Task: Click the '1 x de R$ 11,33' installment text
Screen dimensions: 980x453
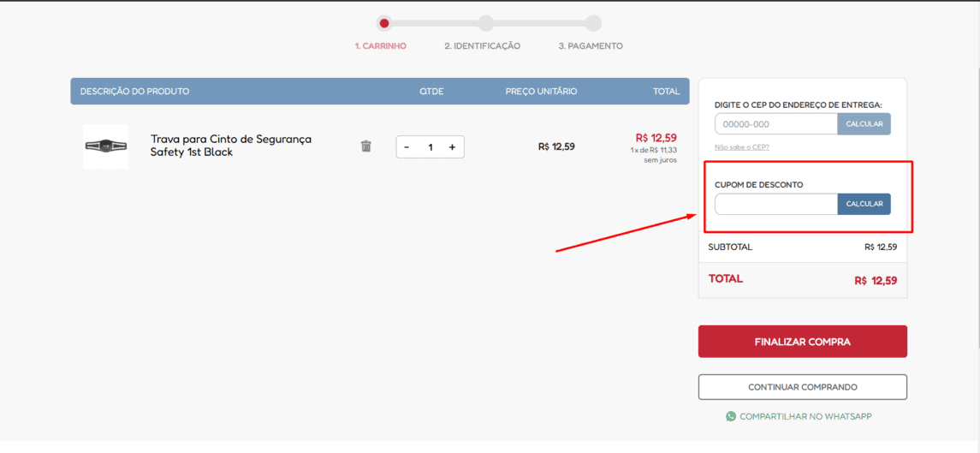Action: point(654,150)
